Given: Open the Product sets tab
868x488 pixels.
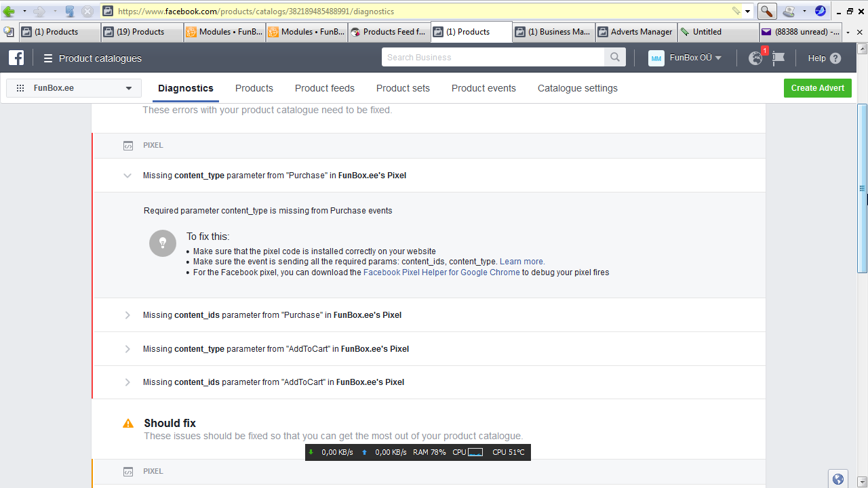Looking at the screenshot, I should tap(403, 88).
